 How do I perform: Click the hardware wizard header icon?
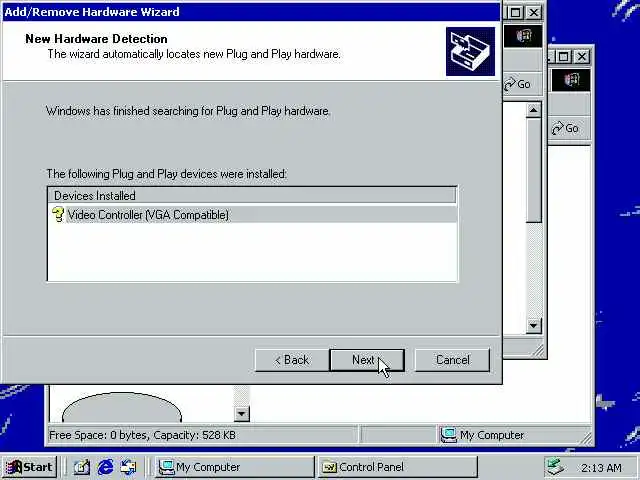(x=470, y=51)
